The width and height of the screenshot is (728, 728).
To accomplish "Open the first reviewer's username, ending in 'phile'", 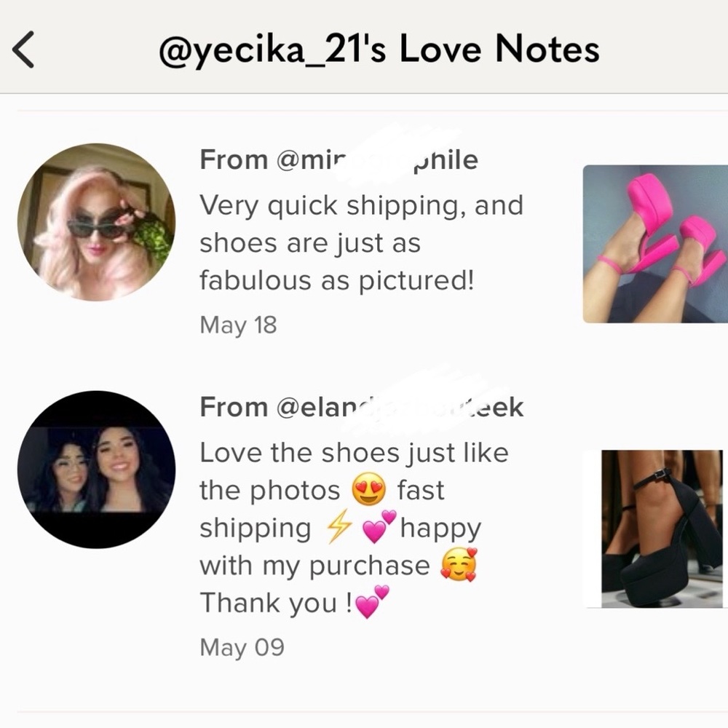I will pyautogui.click(x=339, y=159).
